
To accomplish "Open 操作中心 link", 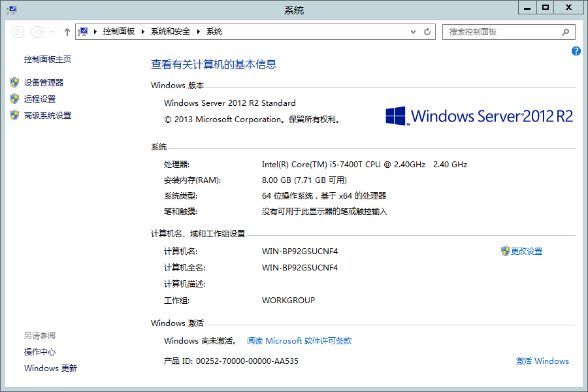I will point(40,352).
